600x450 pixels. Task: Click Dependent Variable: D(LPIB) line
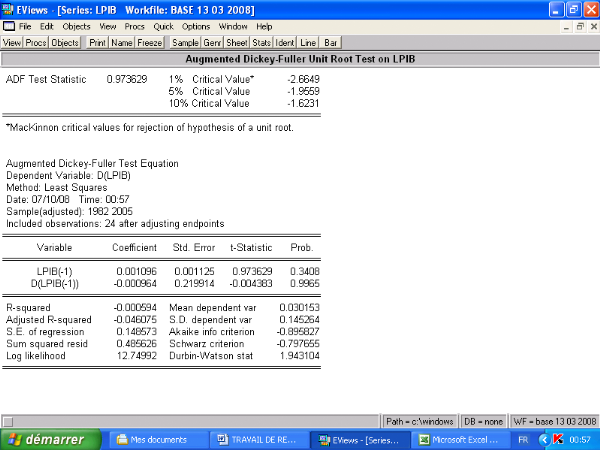pyautogui.click(x=68, y=176)
